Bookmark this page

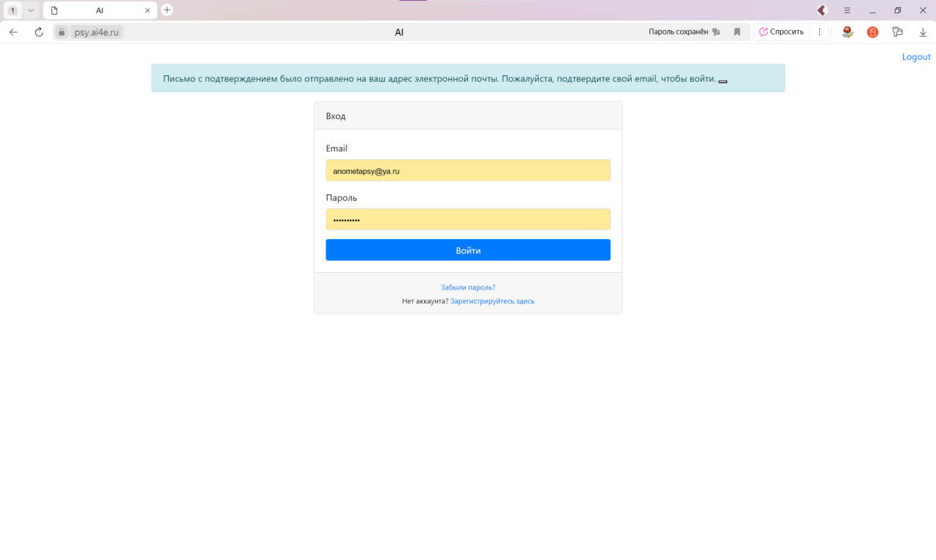[737, 32]
